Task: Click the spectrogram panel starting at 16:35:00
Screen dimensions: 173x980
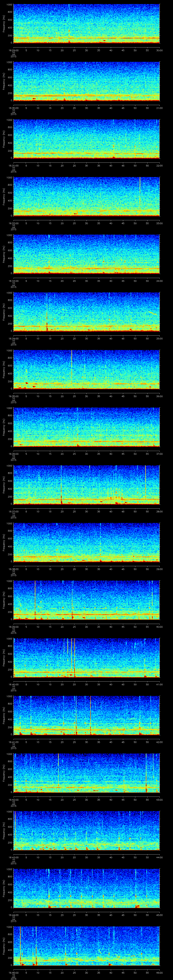Action: [86, 369]
